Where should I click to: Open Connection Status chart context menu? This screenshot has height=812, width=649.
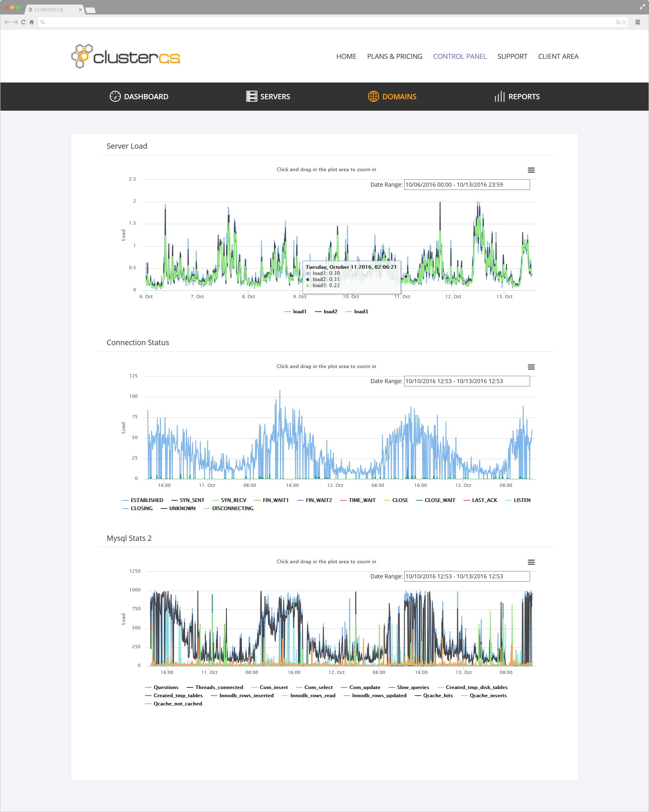pos(531,367)
